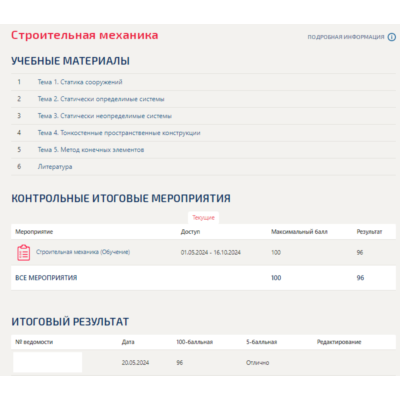Click the 100-балльная column header
Image resolution: width=400 pixels, height=400 pixels.
click(x=195, y=342)
